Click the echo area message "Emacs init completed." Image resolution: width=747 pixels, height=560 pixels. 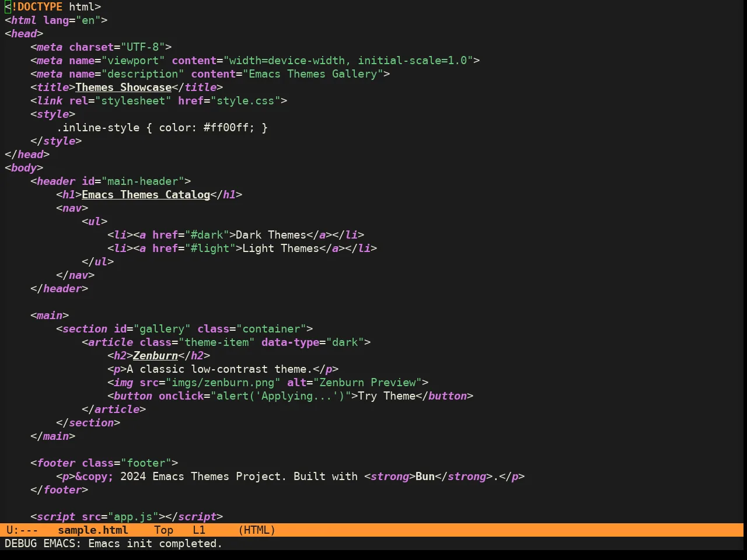(x=155, y=544)
